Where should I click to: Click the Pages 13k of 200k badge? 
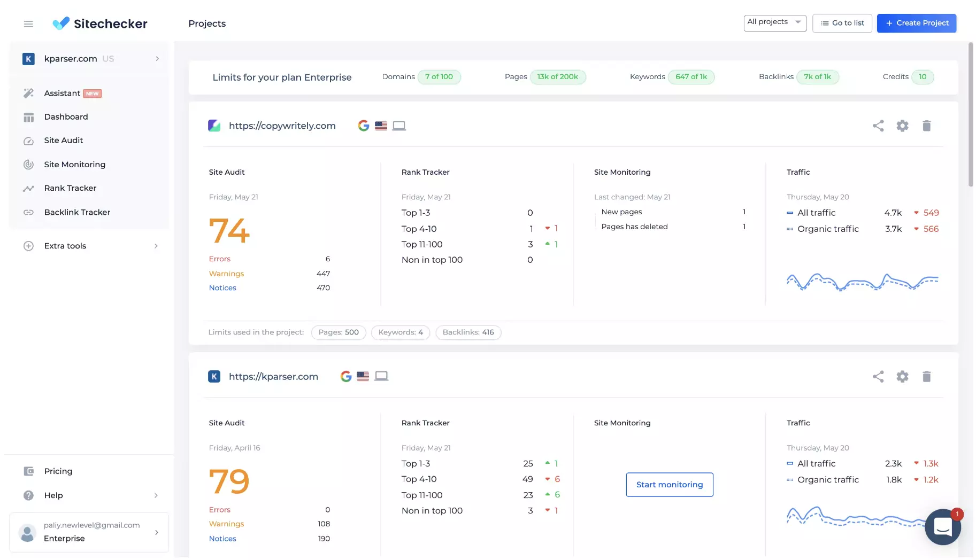pyautogui.click(x=558, y=77)
